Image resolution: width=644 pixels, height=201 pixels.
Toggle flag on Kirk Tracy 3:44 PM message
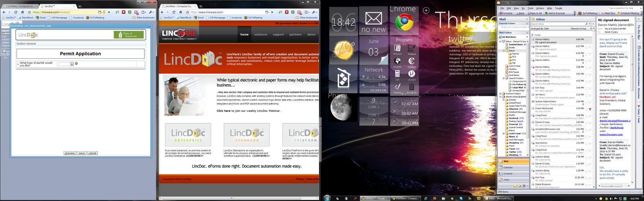tap(590, 89)
